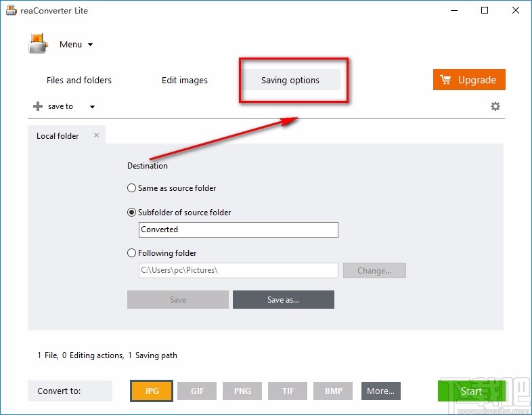Click the reaConverter Lite title bar icon

click(x=12, y=10)
